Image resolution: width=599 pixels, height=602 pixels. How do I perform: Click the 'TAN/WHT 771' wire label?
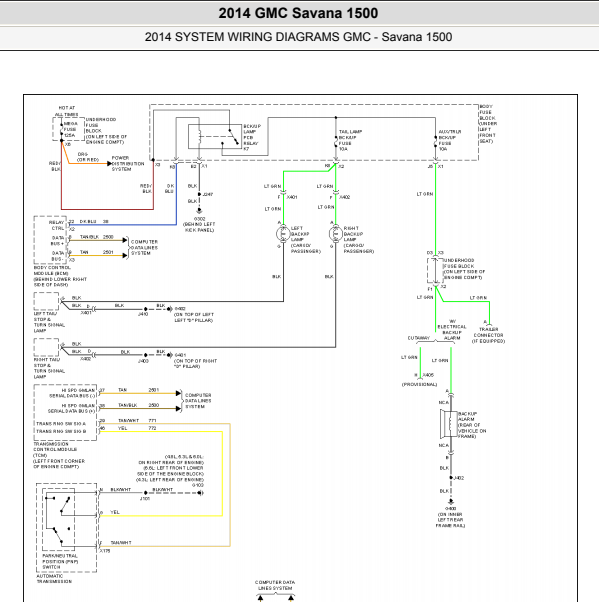pos(137,420)
